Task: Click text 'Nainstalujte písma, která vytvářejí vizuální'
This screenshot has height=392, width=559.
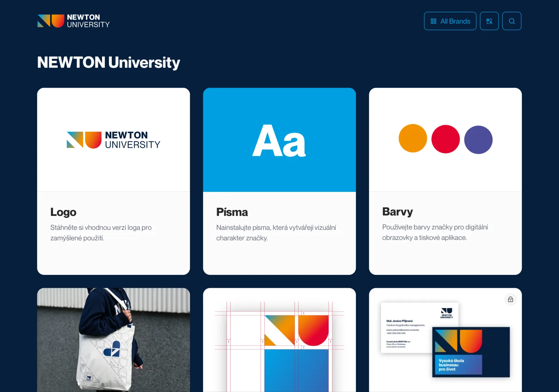Action: (x=276, y=227)
